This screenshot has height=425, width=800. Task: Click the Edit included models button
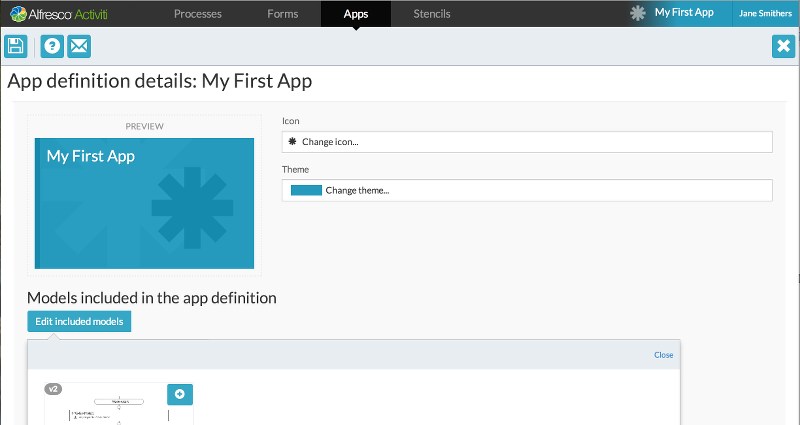pyautogui.click(x=79, y=321)
